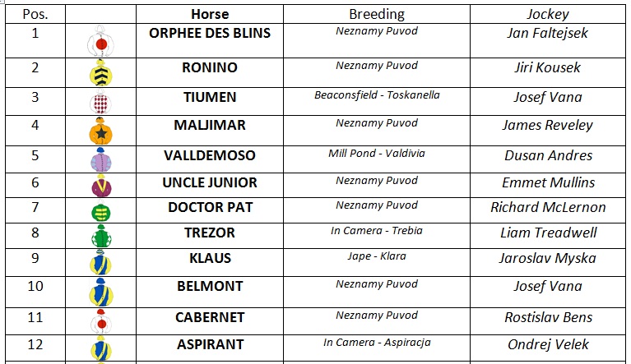Select Maljimar's orange silks with black star
631x364 pixels.
click(x=100, y=131)
